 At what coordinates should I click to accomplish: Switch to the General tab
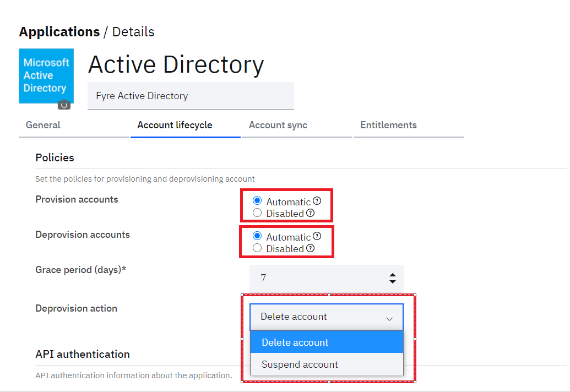click(x=74, y=126)
